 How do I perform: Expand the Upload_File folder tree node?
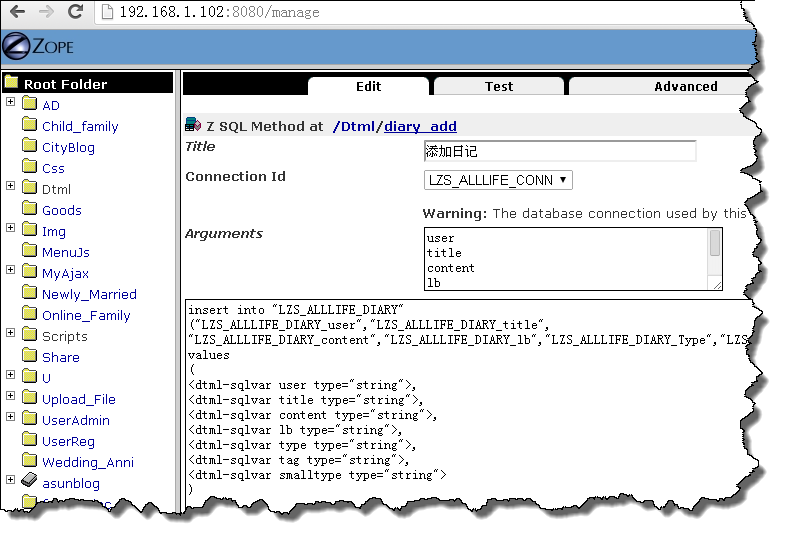pos(11,396)
